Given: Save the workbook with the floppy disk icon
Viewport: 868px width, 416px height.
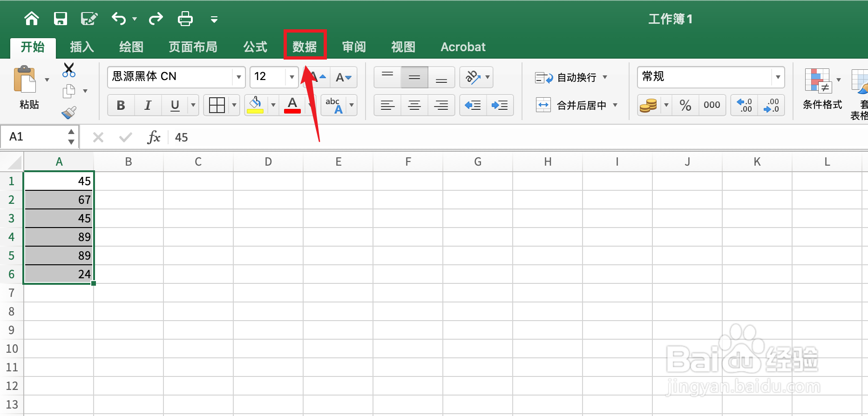Looking at the screenshot, I should [x=61, y=19].
